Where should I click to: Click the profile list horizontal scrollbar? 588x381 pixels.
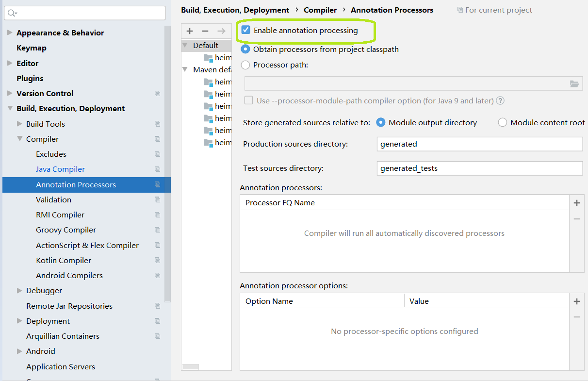click(x=191, y=367)
